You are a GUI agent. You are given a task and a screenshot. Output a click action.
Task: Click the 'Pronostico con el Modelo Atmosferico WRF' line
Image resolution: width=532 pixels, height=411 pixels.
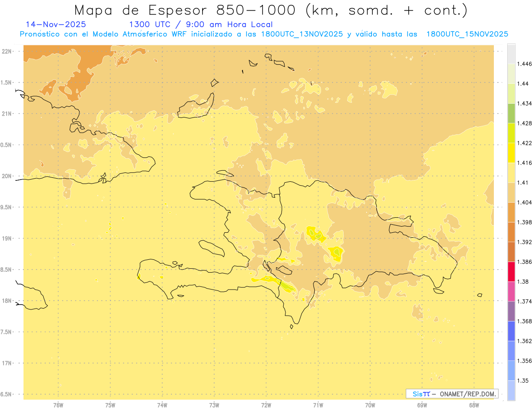coord(264,34)
